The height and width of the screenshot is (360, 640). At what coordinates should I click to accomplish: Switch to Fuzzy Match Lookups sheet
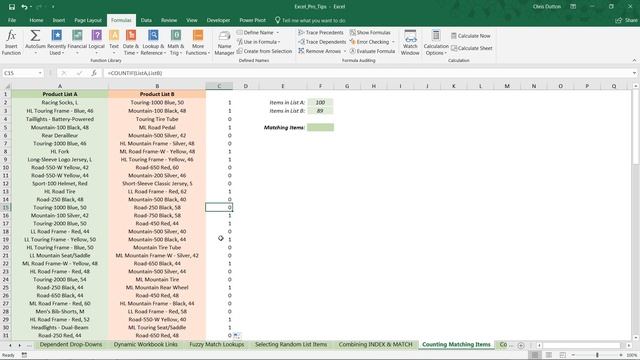217,344
